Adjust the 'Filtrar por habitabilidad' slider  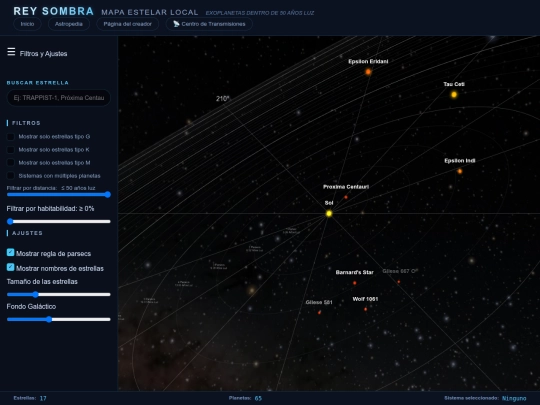coord(59,221)
